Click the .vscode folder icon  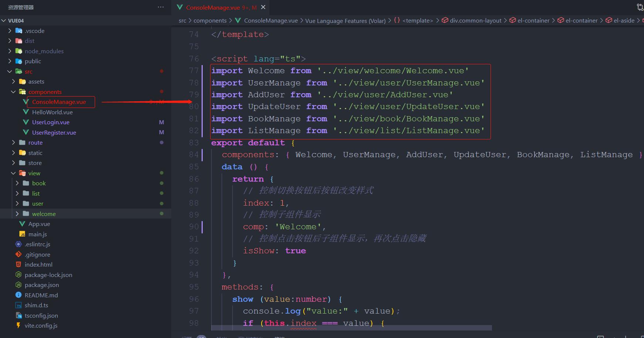click(x=18, y=31)
